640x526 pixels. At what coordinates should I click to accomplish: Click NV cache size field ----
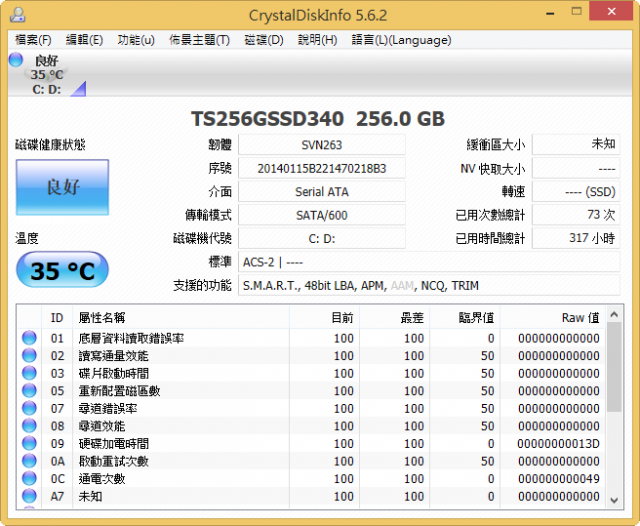pyautogui.click(x=576, y=169)
